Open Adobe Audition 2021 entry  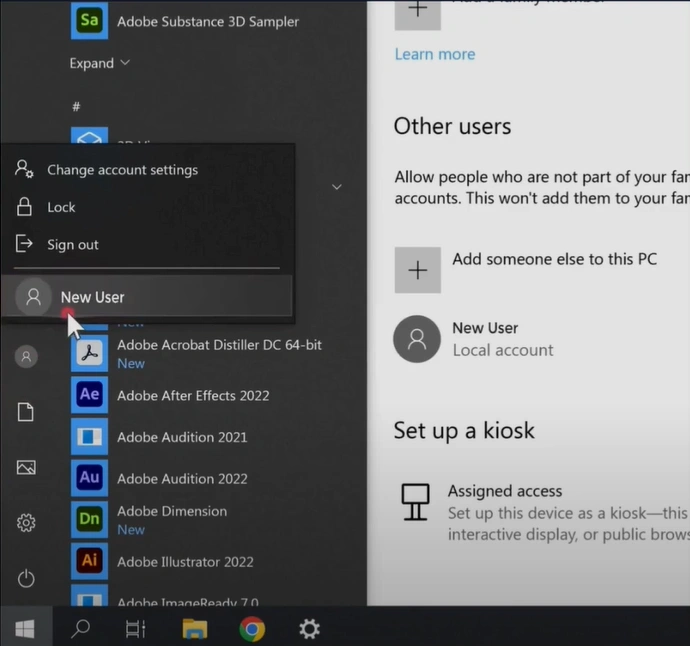(x=182, y=437)
